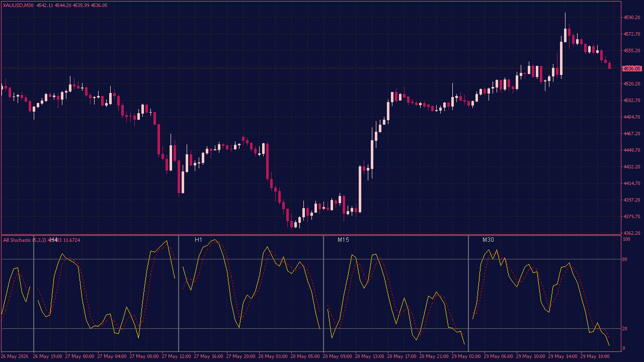Click the 4432.20 price axis label

click(x=632, y=167)
